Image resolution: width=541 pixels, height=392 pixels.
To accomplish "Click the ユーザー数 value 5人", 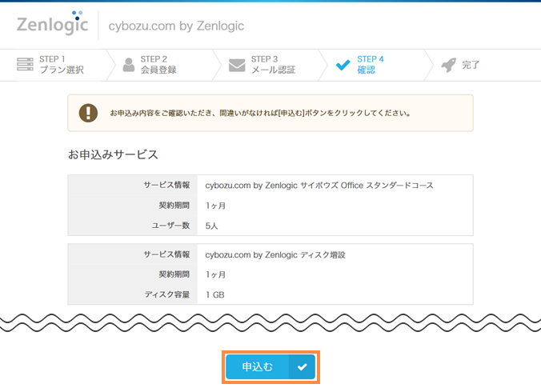I will point(212,226).
